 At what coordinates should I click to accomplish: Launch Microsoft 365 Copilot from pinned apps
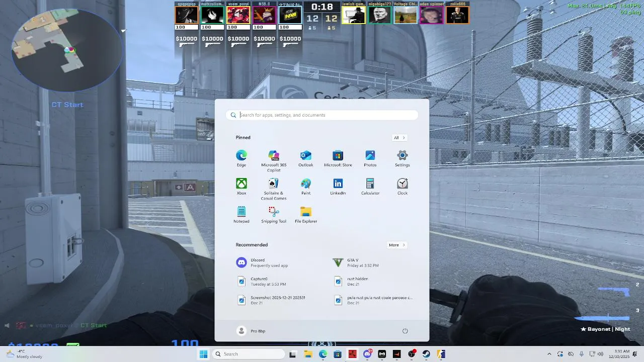pos(274,161)
